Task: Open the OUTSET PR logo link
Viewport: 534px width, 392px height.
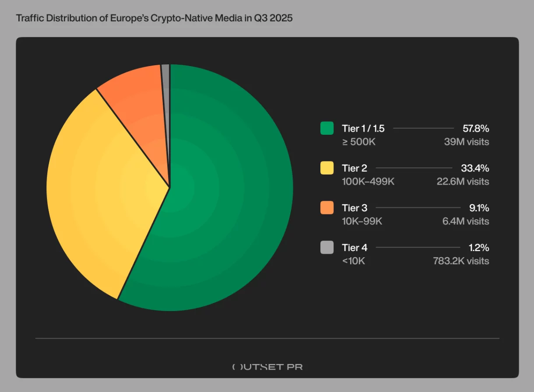Action: pos(267,367)
